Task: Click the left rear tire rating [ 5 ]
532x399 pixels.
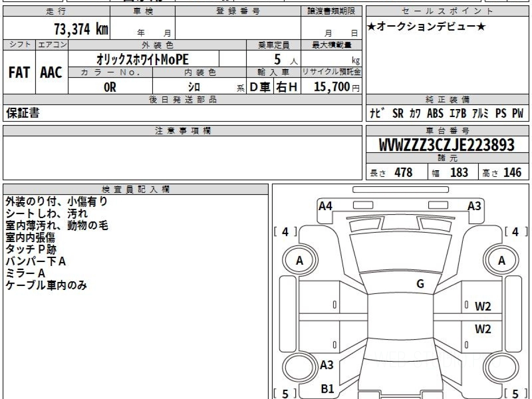Action: [286, 393]
